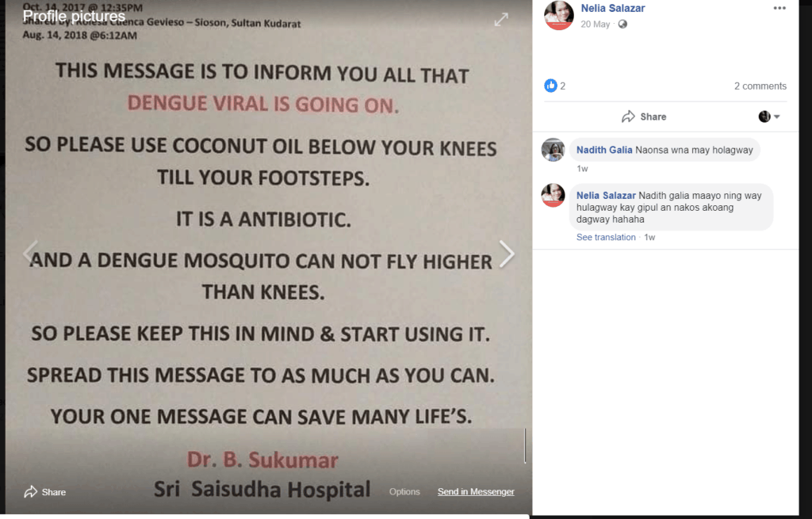Click the blue like reaction icon
The width and height of the screenshot is (812, 519).
(x=550, y=86)
